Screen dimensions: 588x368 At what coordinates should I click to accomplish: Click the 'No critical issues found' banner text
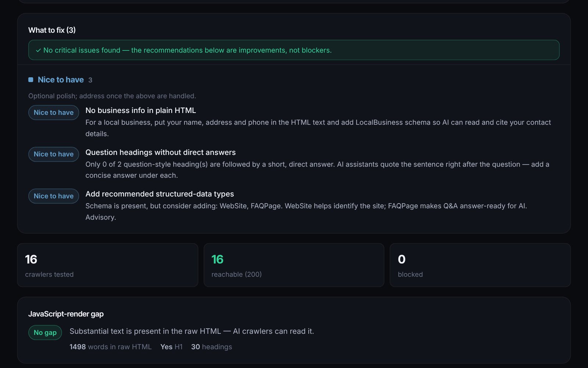point(187,50)
